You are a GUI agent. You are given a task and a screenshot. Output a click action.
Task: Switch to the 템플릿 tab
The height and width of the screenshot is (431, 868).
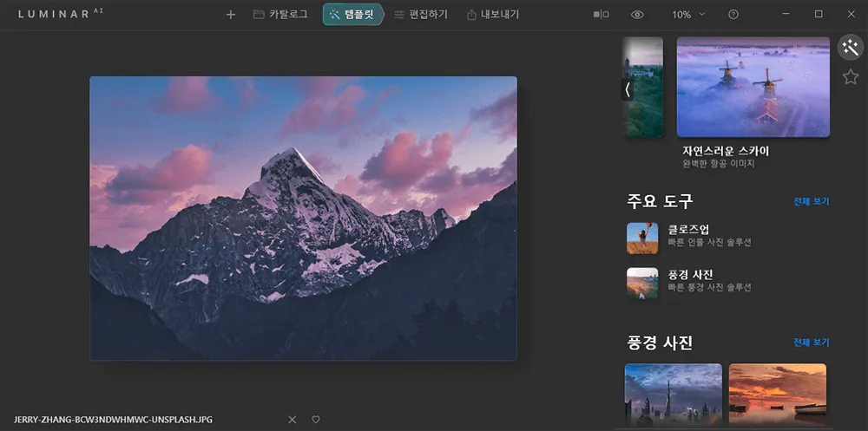(352, 15)
